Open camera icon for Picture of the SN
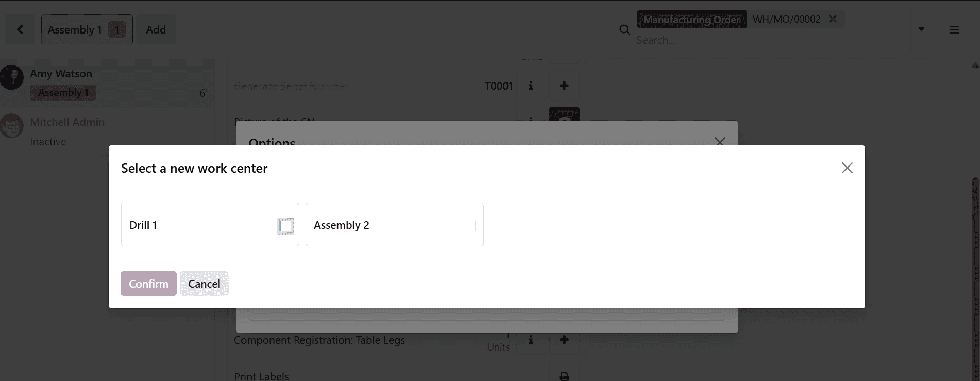 click(x=564, y=119)
